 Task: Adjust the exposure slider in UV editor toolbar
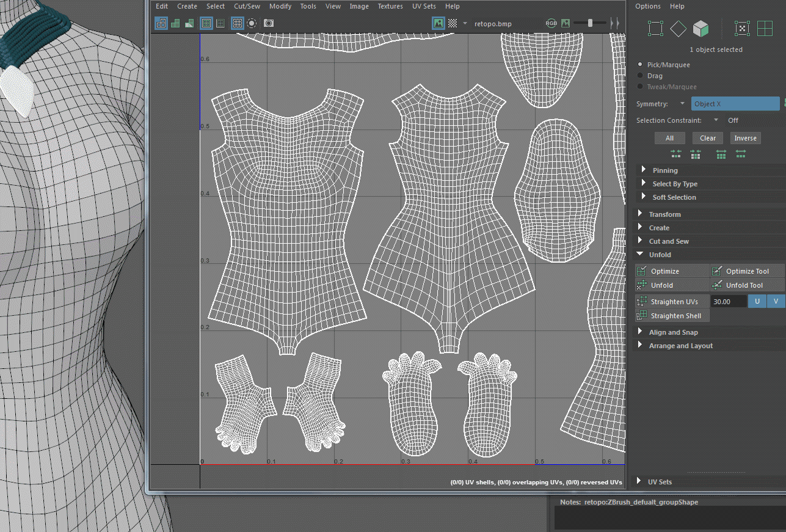[590, 23]
